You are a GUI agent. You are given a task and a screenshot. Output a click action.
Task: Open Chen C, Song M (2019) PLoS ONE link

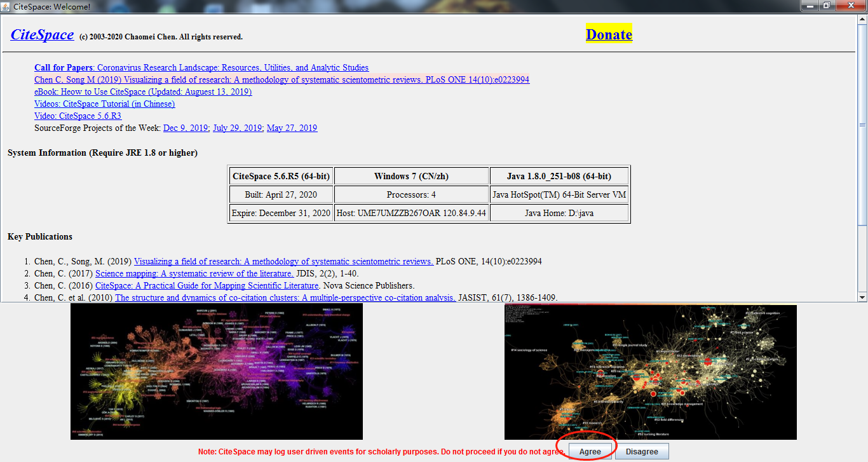(x=281, y=79)
